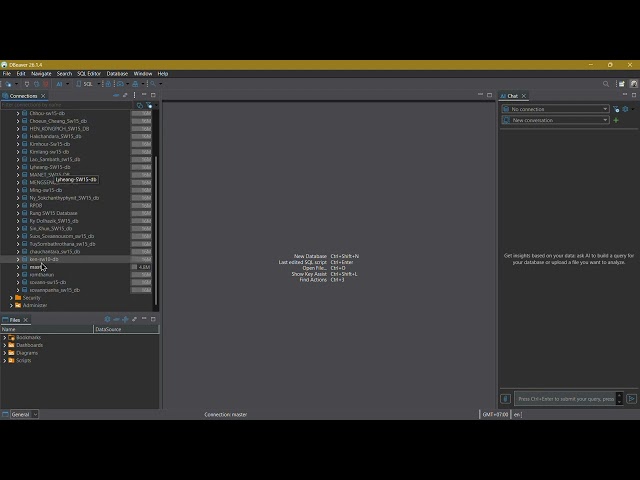Expand the Choeun_Cheang_Sw15_db database node

[x=18, y=121]
